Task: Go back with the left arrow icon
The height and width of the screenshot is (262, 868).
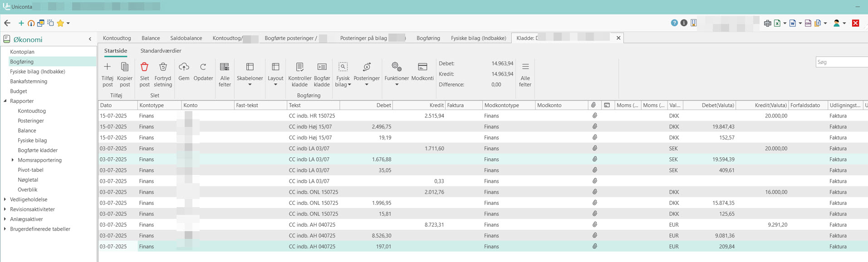Action: [7, 23]
